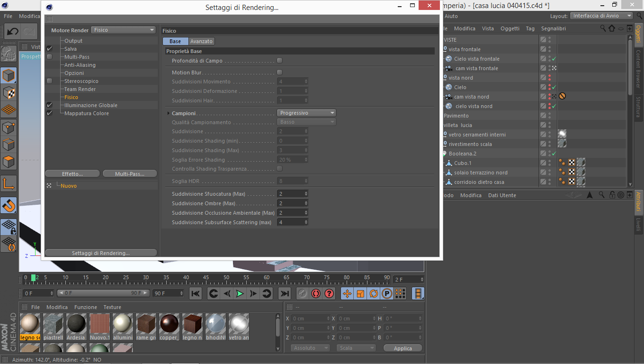
Task: Step back one frame
Action: pyautogui.click(x=227, y=293)
